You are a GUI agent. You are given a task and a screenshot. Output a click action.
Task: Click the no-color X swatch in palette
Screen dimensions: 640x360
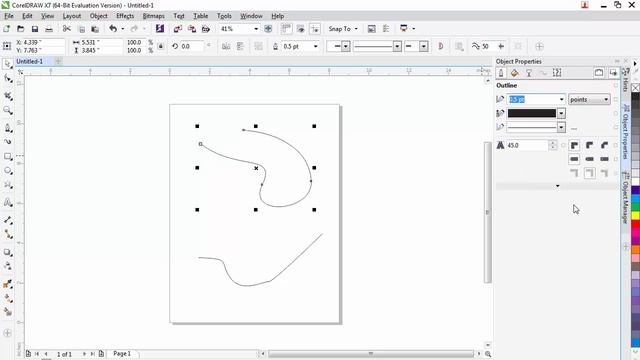636,88
